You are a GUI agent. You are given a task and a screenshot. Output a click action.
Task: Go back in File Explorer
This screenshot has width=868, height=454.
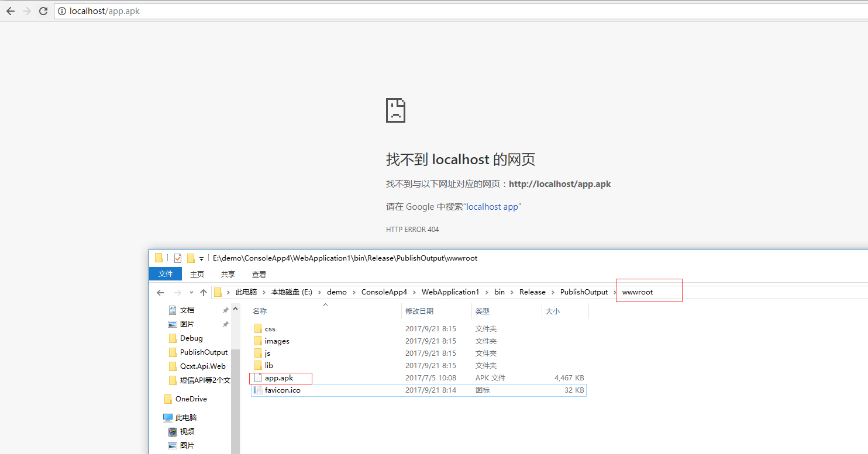(160, 292)
